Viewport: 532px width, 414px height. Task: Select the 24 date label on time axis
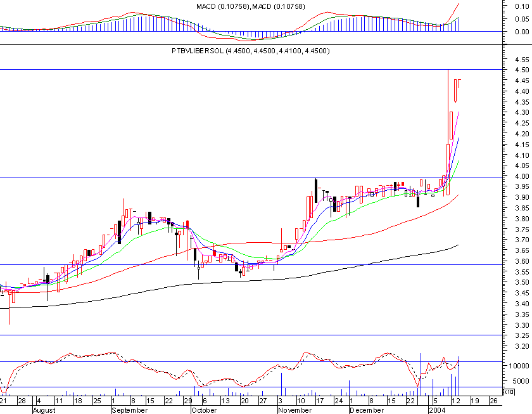point(339,401)
